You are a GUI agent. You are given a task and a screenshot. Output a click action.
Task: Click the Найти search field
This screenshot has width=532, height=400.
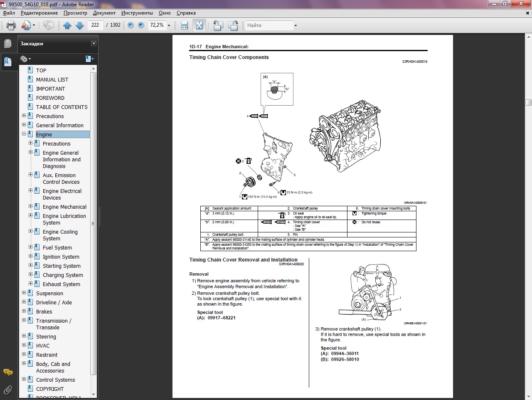(269, 25)
